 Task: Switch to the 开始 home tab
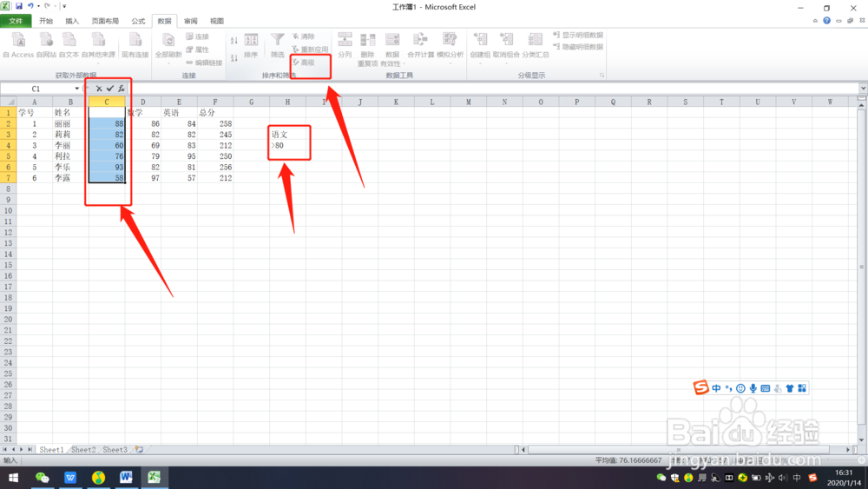pos(46,21)
